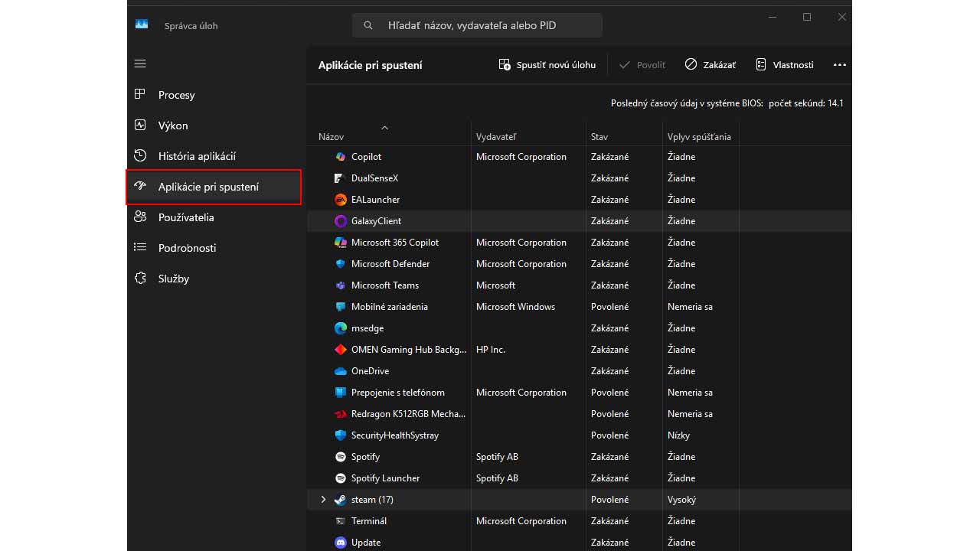
Task: Select the OneDrive row name
Action: click(x=370, y=371)
